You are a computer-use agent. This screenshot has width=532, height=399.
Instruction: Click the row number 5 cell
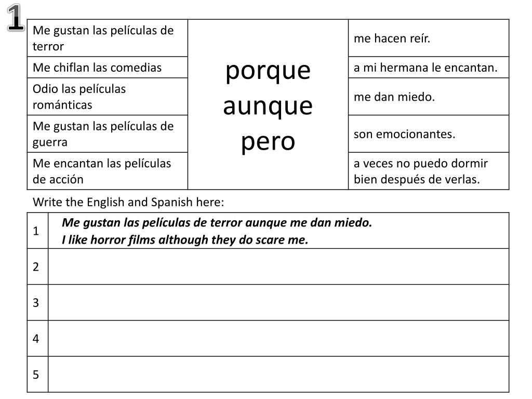pos(36,374)
